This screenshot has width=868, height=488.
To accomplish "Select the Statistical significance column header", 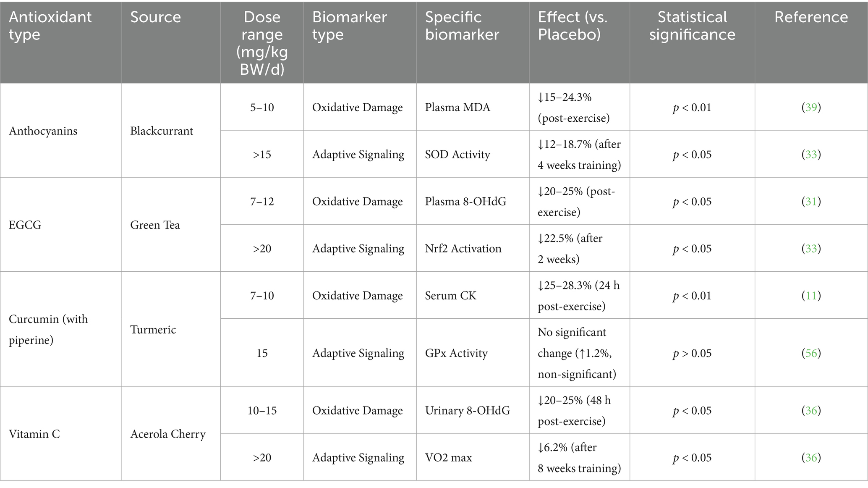I will pos(692,26).
